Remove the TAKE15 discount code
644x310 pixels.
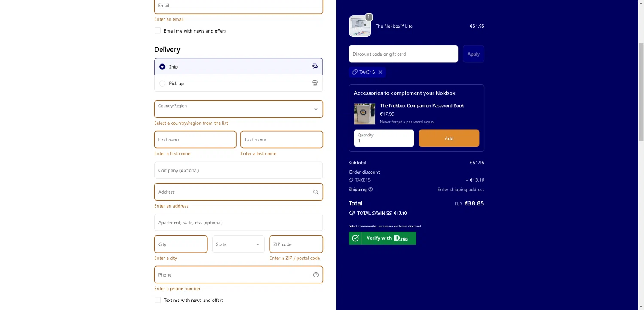tap(380, 72)
